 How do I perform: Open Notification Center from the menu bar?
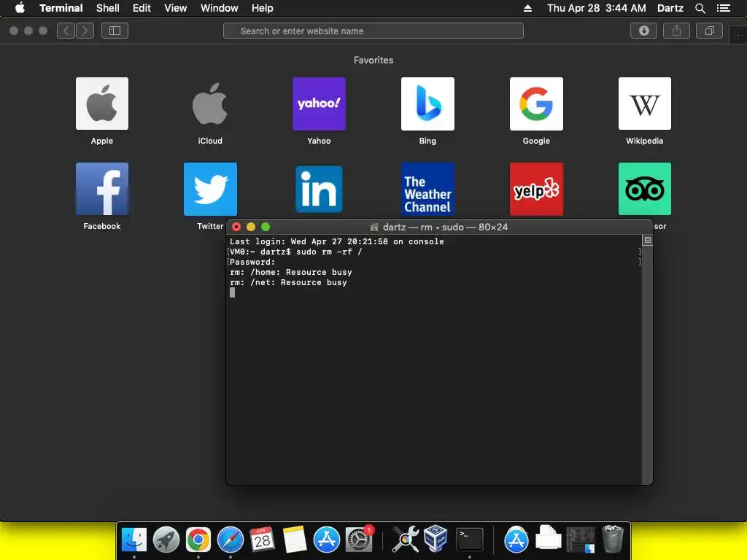(x=723, y=8)
